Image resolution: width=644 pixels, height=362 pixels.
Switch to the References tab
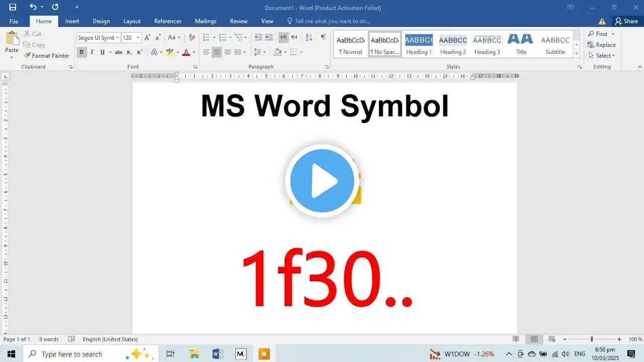click(168, 21)
